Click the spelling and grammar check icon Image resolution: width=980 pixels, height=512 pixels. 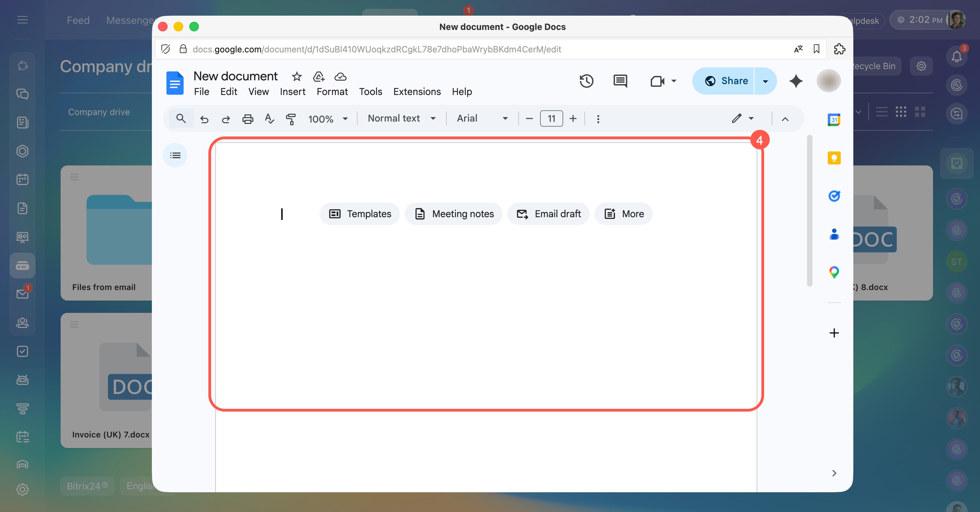(x=269, y=119)
